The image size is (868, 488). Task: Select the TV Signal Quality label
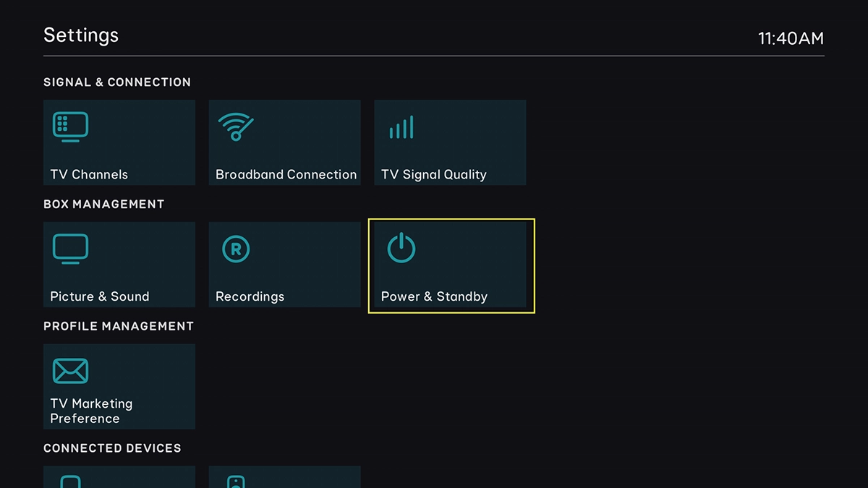433,174
